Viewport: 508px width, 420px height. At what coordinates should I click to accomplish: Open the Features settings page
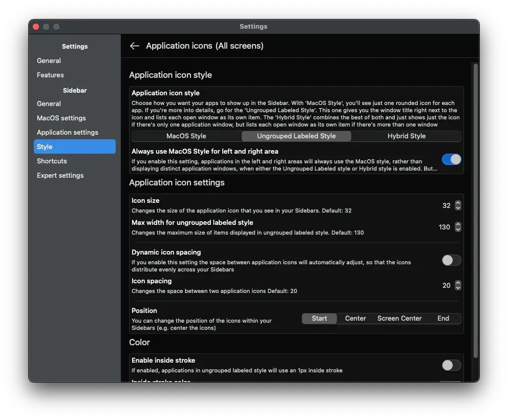pyautogui.click(x=75, y=75)
